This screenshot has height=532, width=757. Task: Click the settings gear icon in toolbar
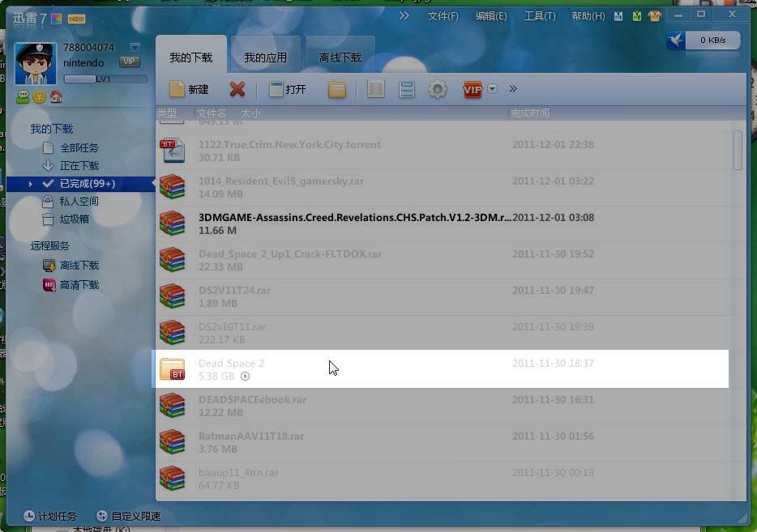(x=438, y=89)
